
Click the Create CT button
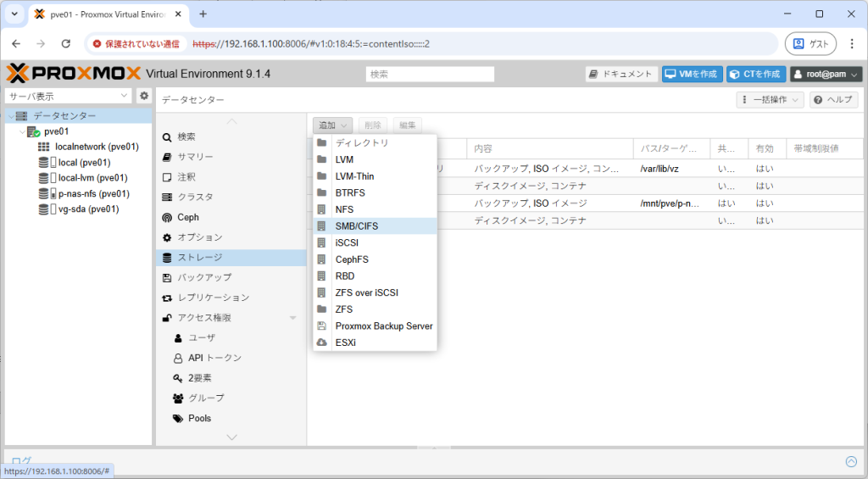[x=755, y=74]
